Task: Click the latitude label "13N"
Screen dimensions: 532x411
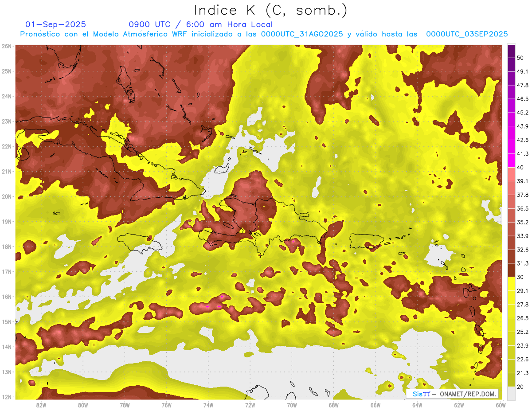Action: 6,372
